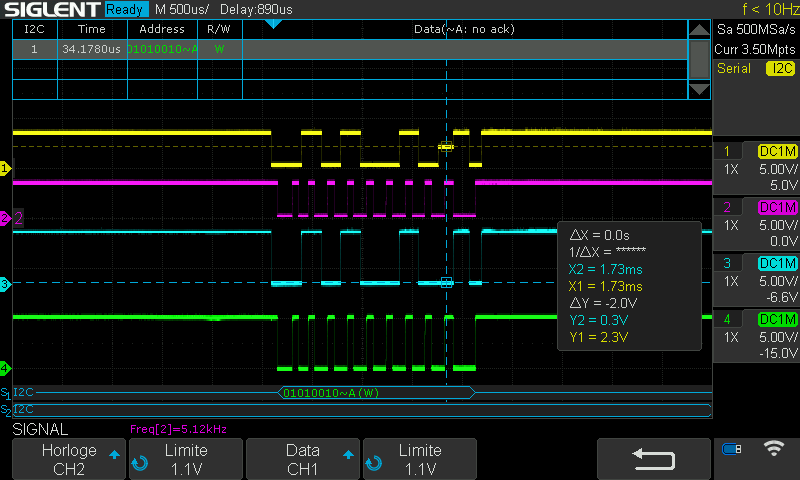Click the Ready acquisition status indicator
Image resolution: width=800 pixels, height=480 pixels.
(125, 9)
